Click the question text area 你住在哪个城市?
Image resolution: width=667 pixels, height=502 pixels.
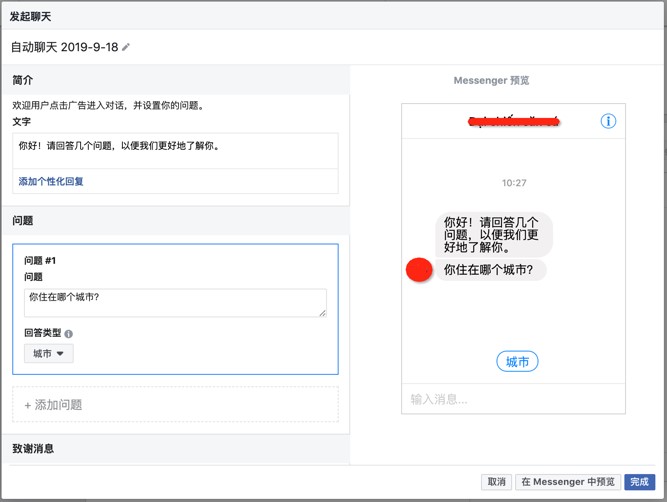click(175, 303)
